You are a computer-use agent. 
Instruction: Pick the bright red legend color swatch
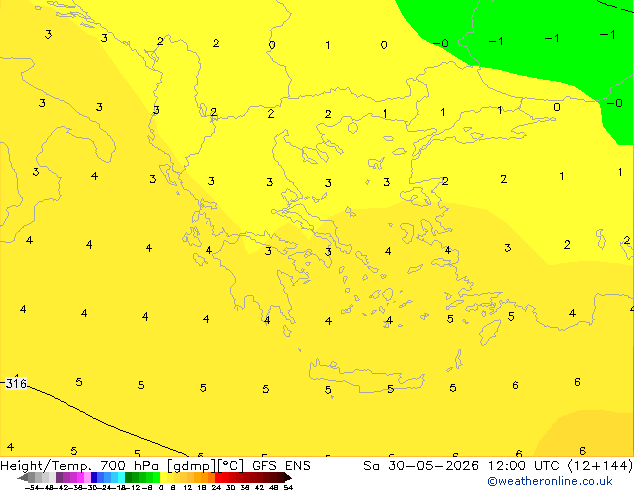tap(218, 477)
